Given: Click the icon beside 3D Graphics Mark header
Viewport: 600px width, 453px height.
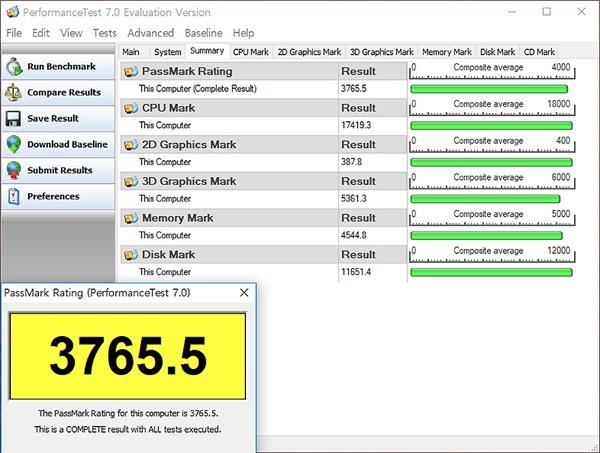Looking at the screenshot, I should [x=131, y=181].
